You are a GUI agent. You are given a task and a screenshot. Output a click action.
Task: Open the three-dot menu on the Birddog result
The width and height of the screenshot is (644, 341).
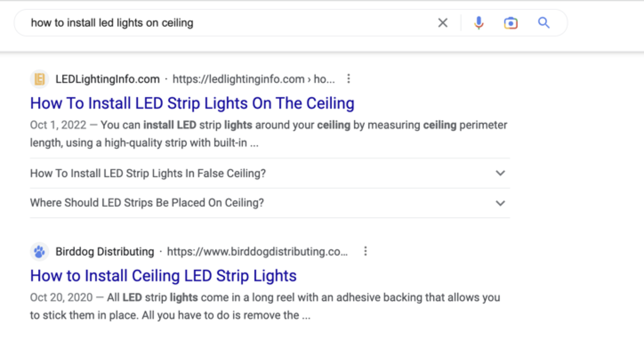(x=365, y=252)
